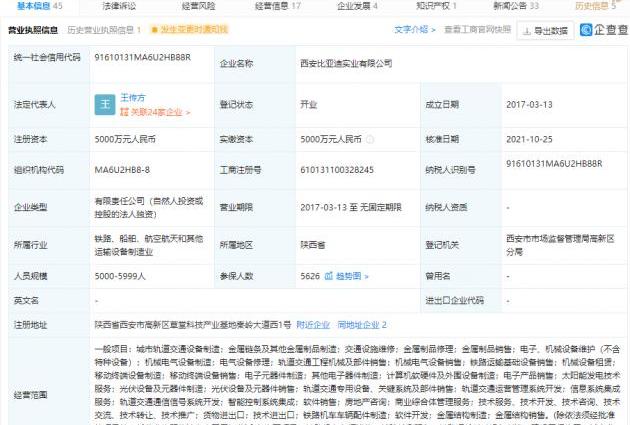Open the 经营信息 17 tab
This screenshot has height=425, width=630.
(278, 6)
